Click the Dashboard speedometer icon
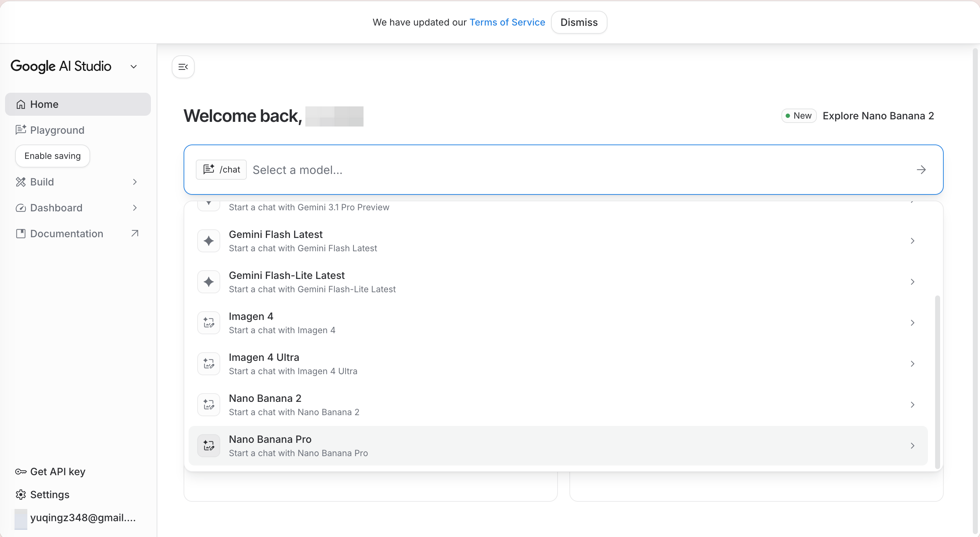Screen dimensions: 980x537 [x=21, y=208]
